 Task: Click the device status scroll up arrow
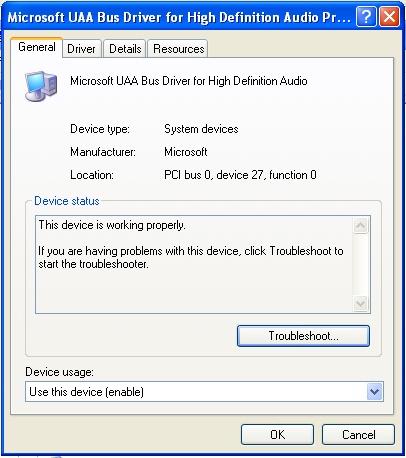[x=361, y=225]
